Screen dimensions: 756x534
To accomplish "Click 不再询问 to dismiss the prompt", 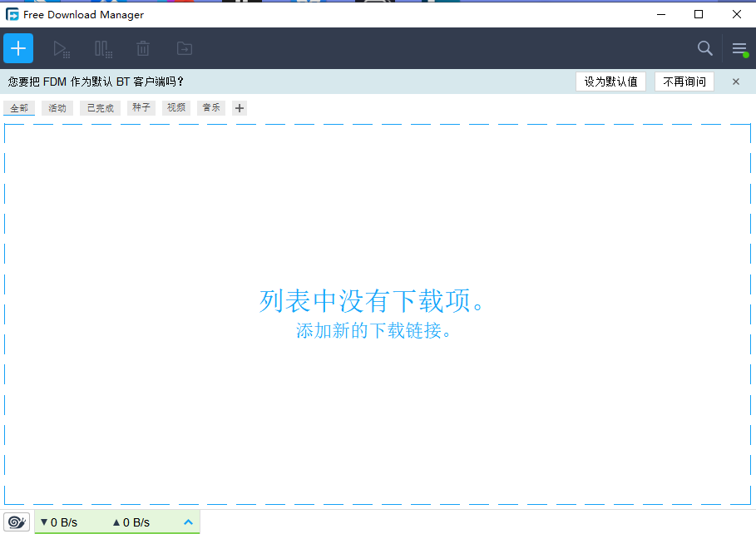I will 684,82.
